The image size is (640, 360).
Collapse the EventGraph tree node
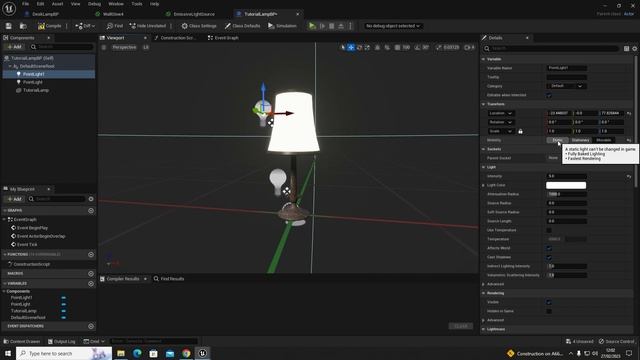coord(4,220)
